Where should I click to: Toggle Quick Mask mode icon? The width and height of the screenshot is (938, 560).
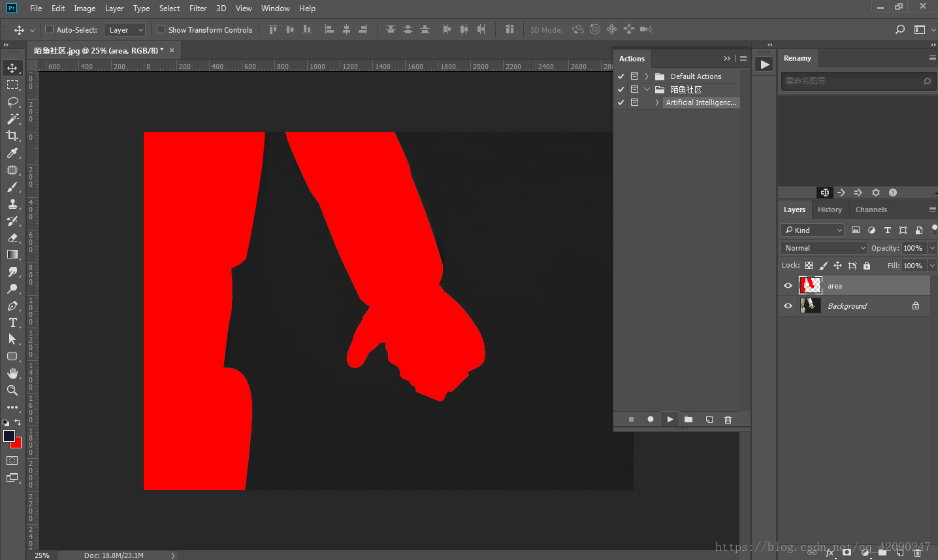pos(12,461)
